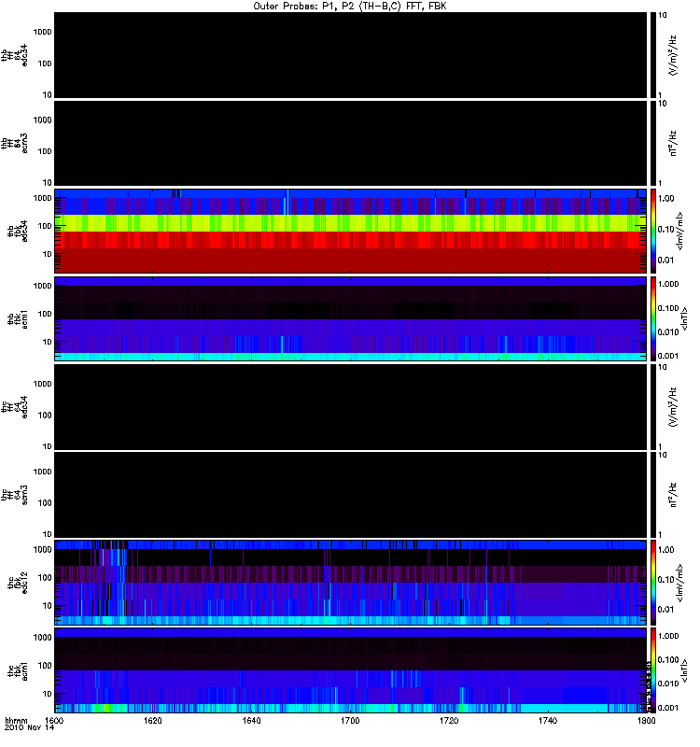Screen dimensions: 700x747
Task: Click the thb fbk scm1 rainbow color bar
Action: (653, 318)
